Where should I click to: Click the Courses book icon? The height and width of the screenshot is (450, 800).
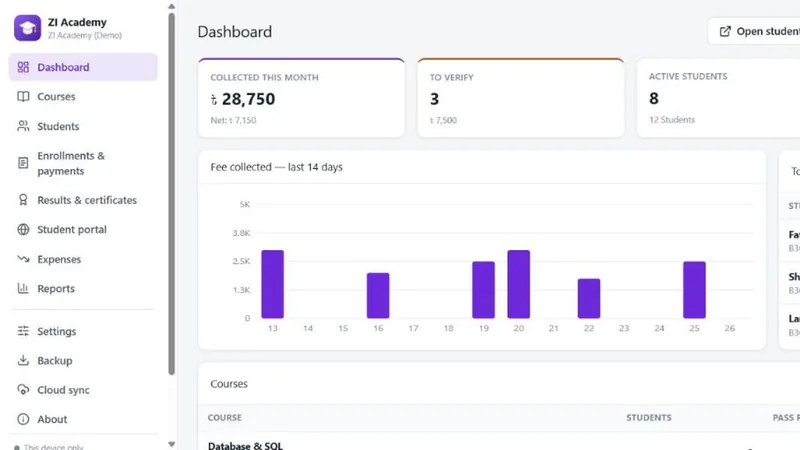[x=23, y=96]
